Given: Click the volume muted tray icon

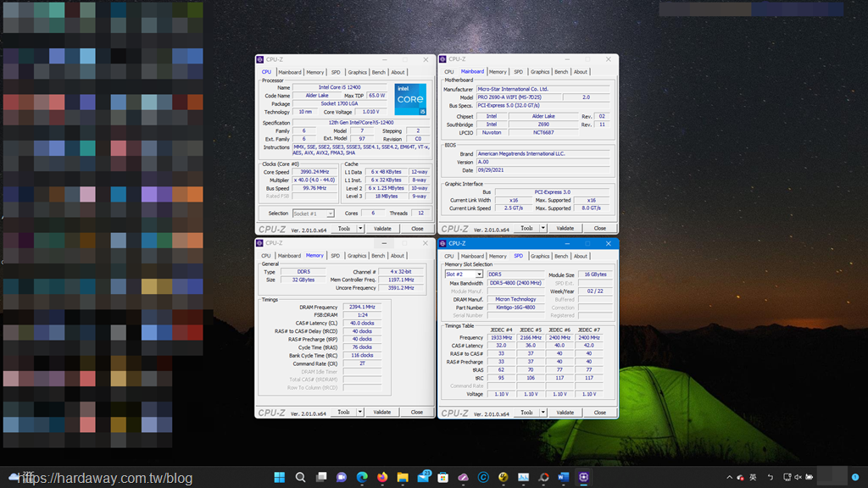Looking at the screenshot, I should click(798, 477).
